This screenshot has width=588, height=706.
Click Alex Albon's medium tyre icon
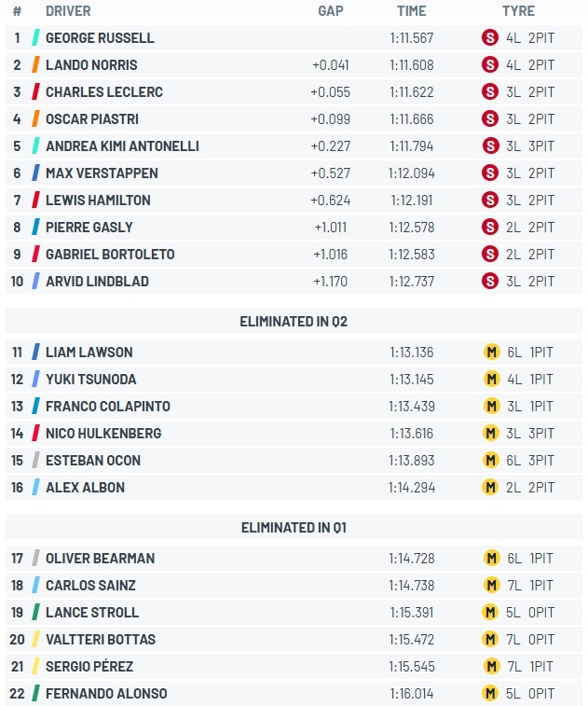tap(490, 487)
